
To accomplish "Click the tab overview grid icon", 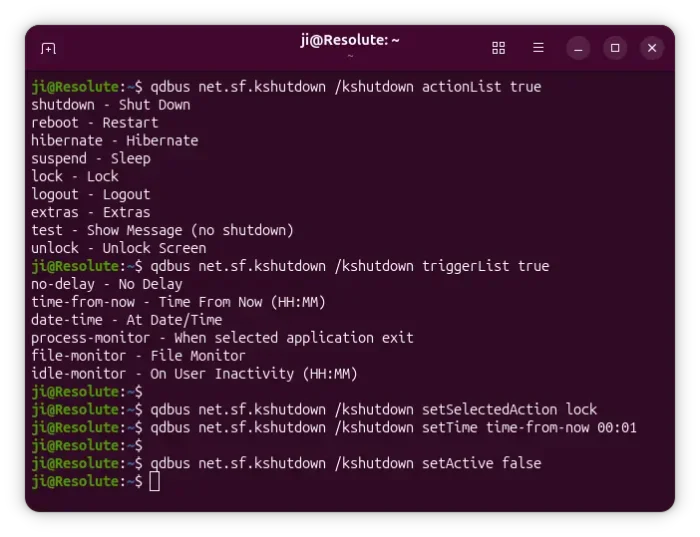I will point(498,48).
